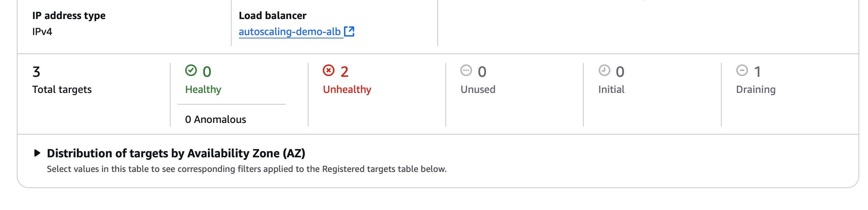Click the Total targets count of 3
This screenshot has width=868, height=210.
(x=36, y=72)
